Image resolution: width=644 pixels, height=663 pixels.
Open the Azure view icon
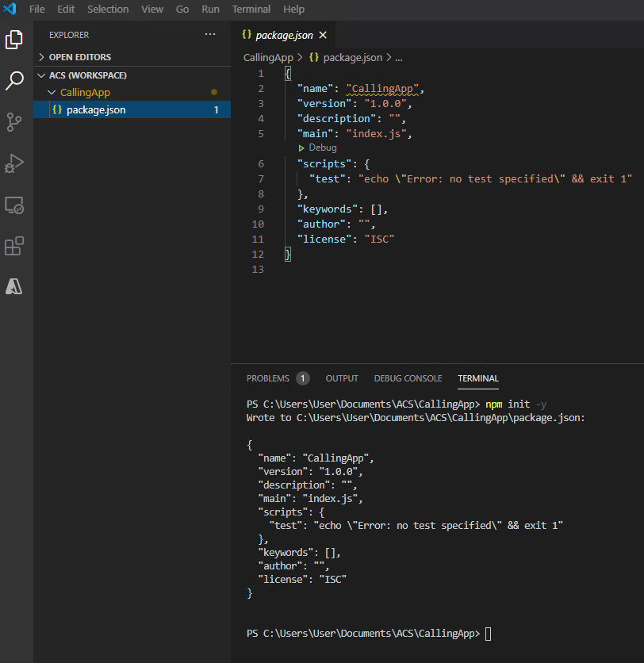[14, 287]
